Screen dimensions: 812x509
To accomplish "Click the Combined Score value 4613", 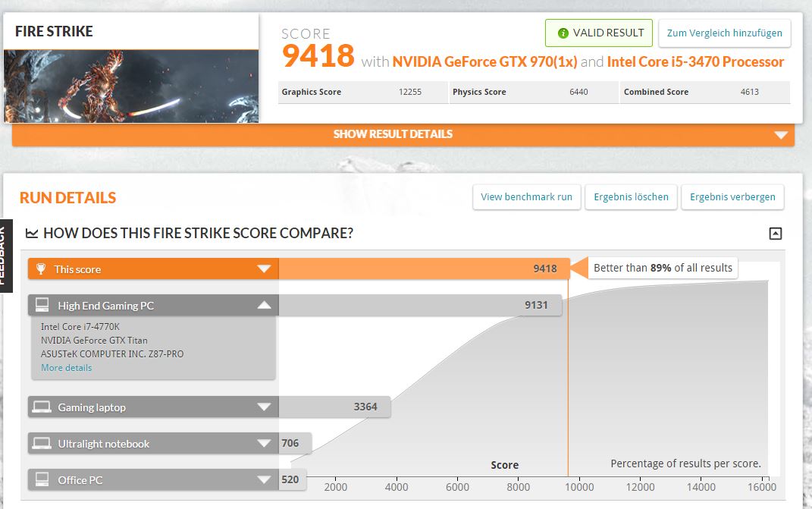I will (x=749, y=92).
